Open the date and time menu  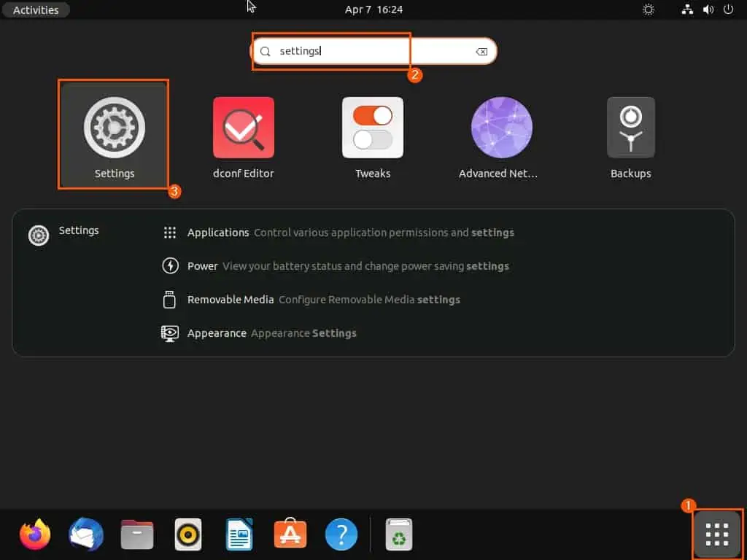[373, 9]
